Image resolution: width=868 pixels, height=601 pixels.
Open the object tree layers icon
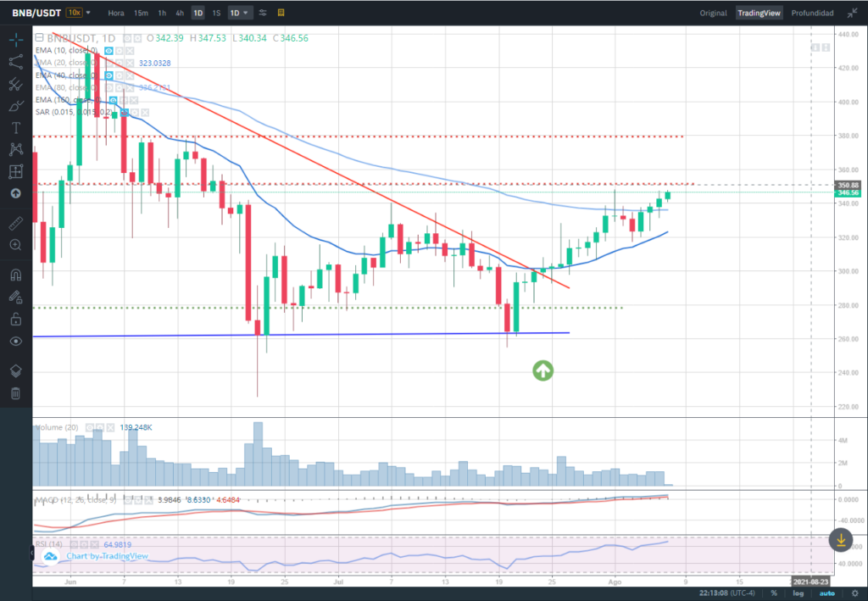15,370
